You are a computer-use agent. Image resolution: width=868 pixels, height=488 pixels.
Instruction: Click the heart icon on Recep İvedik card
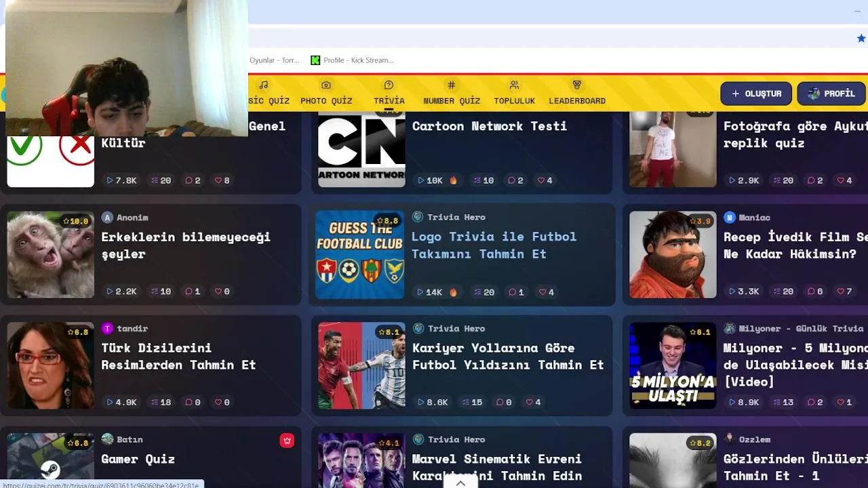pos(841,291)
